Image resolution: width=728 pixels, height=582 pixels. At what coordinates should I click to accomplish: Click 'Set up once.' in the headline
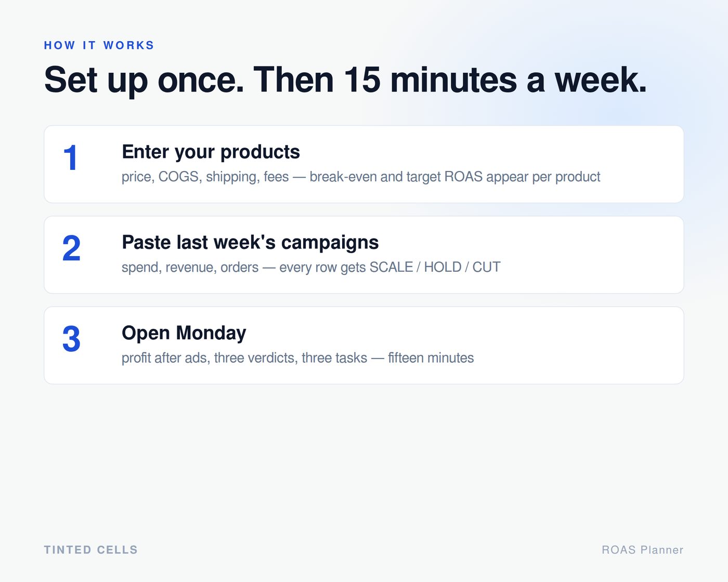144,80
